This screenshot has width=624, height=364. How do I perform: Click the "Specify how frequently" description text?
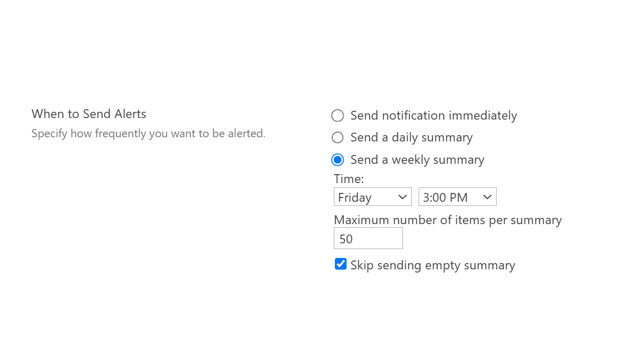[148, 134]
